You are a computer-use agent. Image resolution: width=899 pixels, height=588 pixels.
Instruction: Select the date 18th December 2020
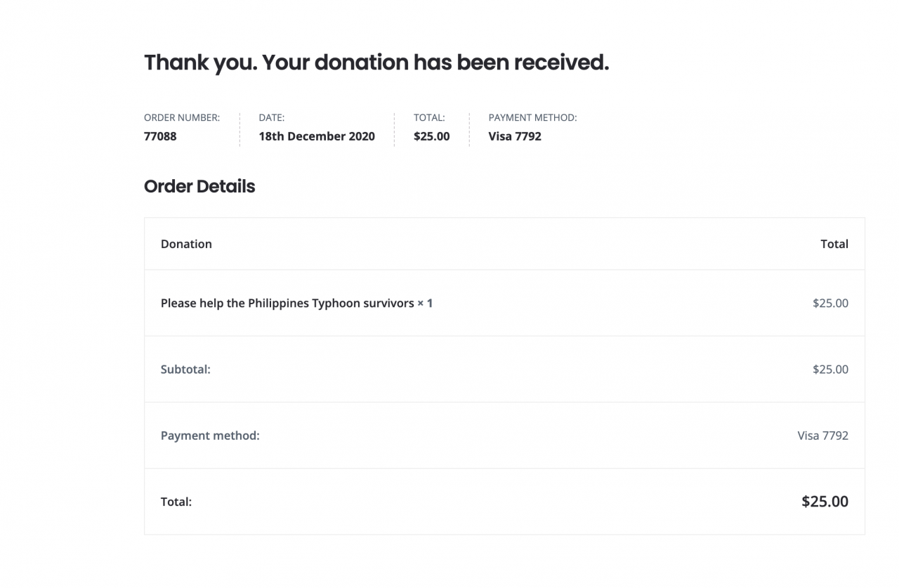(317, 136)
